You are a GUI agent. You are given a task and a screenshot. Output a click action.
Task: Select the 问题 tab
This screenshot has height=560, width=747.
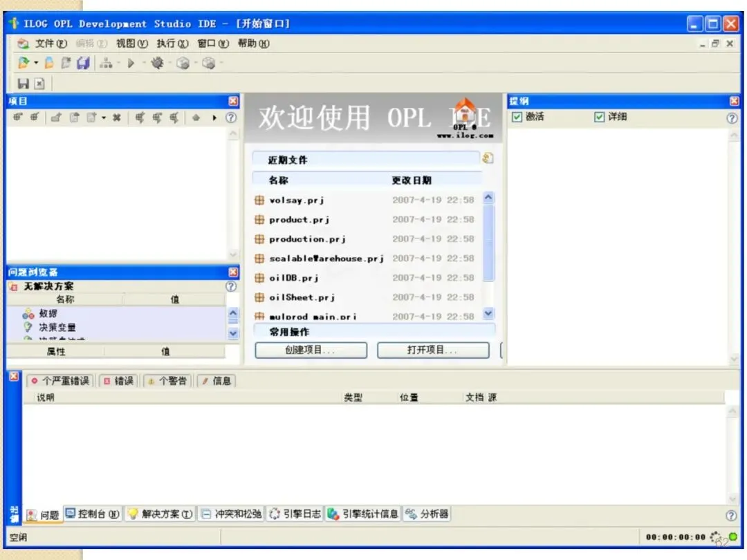[44, 515]
